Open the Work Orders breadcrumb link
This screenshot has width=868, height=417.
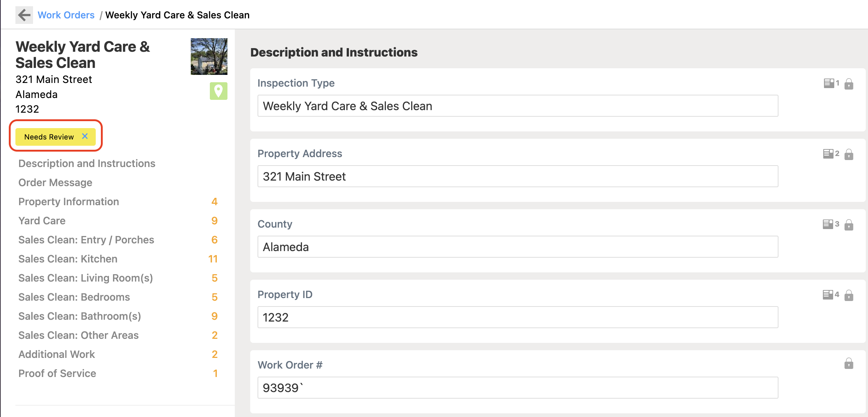pyautogui.click(x=66, y=15)
